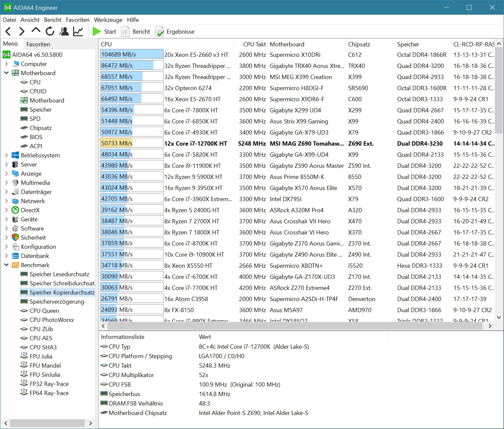Click the Software icon in tree
The width and height of the screenshot is (504, 429).
click(15, 228)
